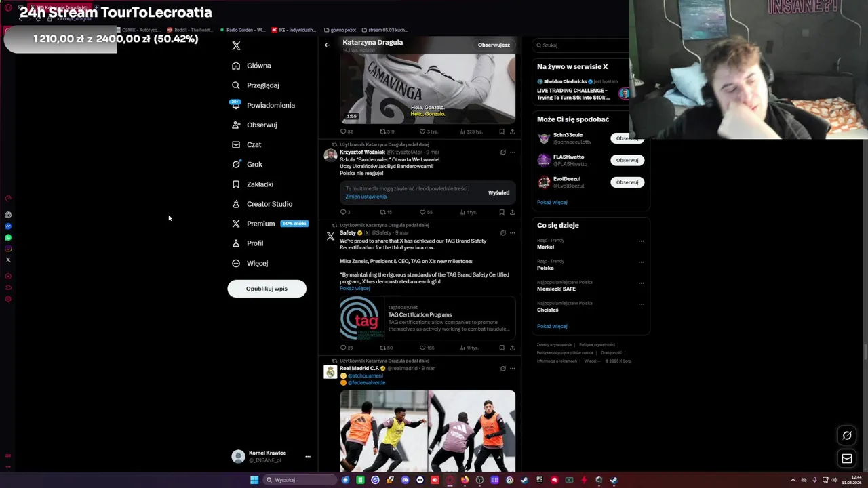This screenshot has height=488, width=868.
Task: Open Epic Games launcher from taskbar
Action: pos(539,480)
